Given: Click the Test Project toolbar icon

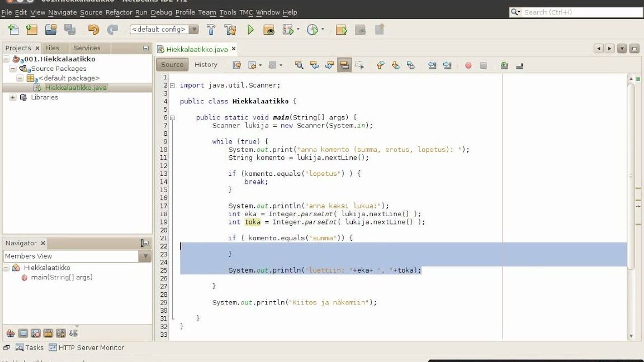Looking at the screenshot, I should (x=288, y=30).
